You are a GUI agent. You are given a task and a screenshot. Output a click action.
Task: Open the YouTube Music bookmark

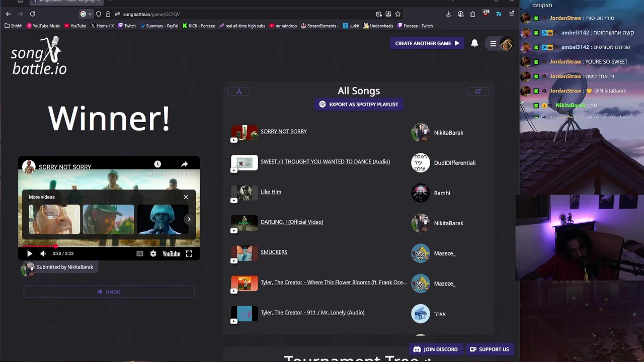pos(43,26)
